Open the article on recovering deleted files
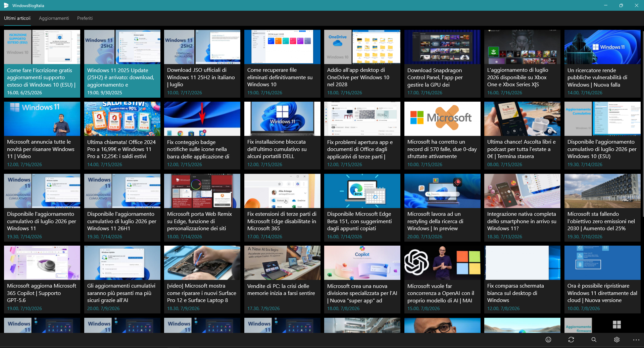The width and height of the screenshot is (644, 348). [x=282, y=64]
